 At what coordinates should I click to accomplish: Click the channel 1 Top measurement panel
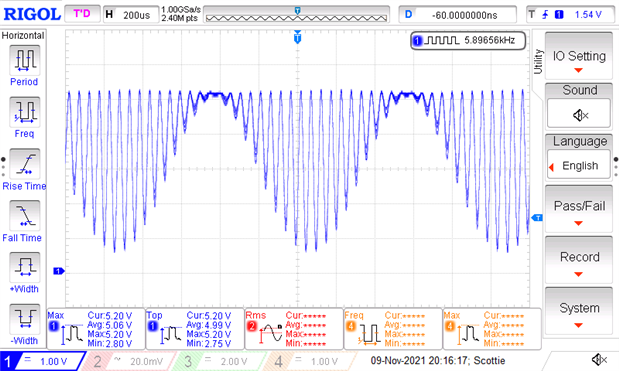[195, 329]
